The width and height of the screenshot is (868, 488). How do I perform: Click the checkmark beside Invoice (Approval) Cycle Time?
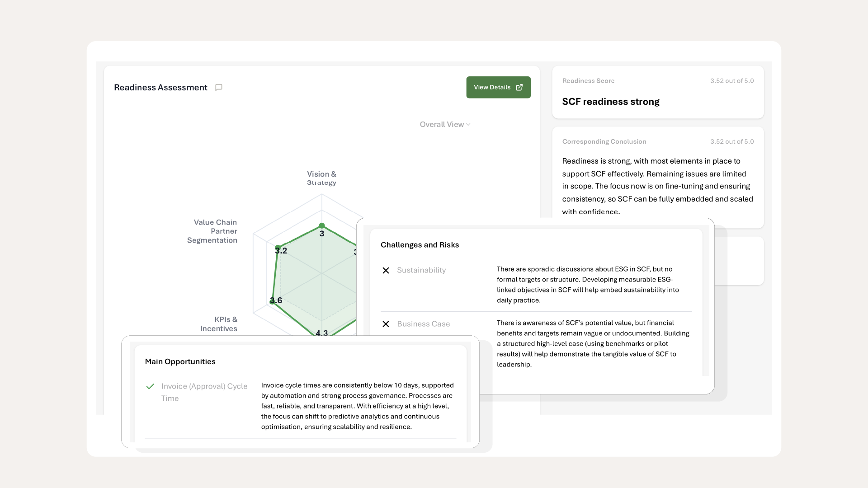click(x=150, y=387)
